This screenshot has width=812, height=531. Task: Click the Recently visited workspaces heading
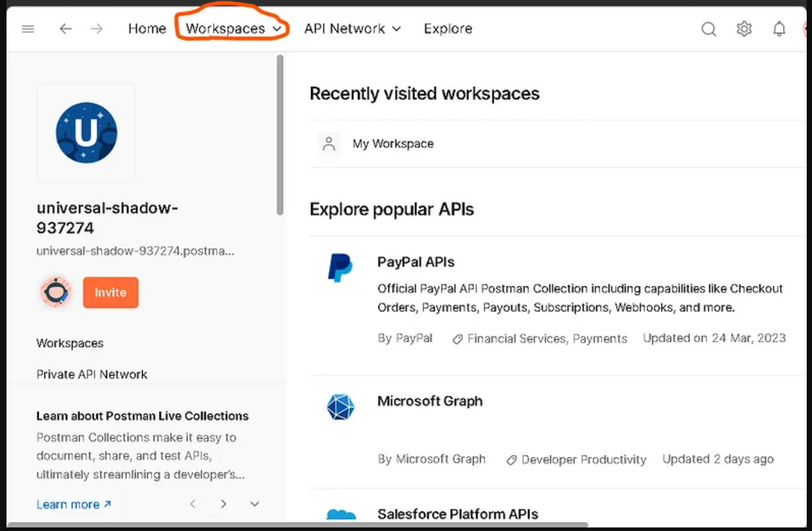[x=425, y=94]
